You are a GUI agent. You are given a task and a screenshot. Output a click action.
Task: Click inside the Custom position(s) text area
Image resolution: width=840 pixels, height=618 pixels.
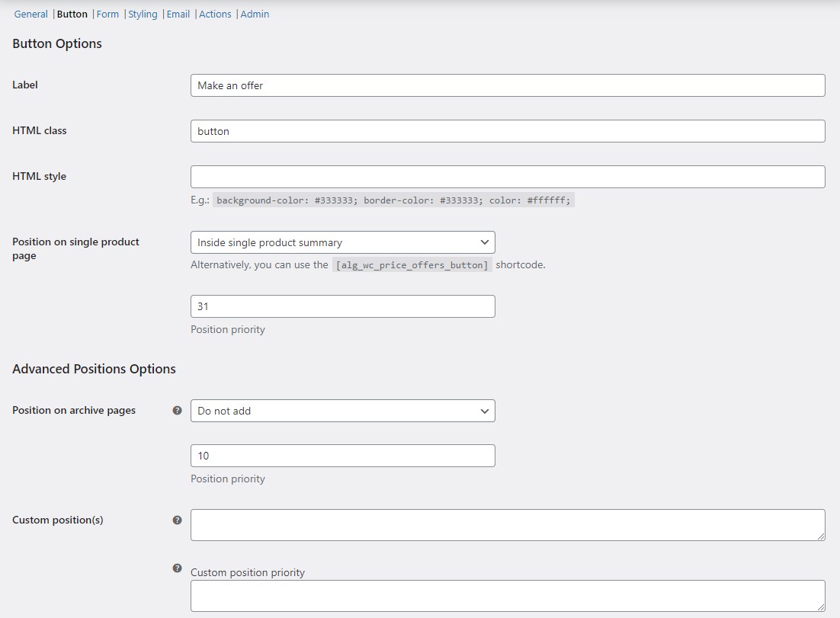click(508, 524)
